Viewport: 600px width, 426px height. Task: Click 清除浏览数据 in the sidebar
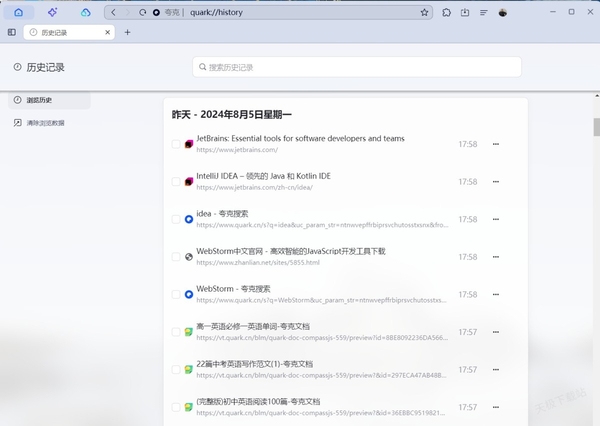(x=45, y=123)
